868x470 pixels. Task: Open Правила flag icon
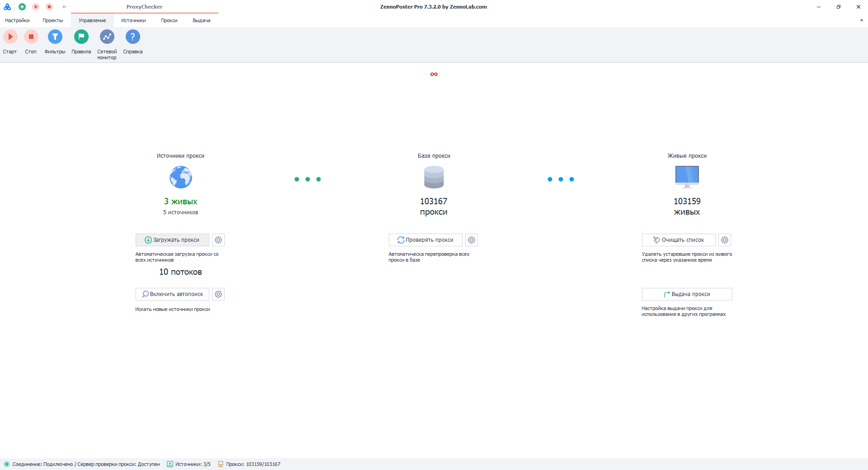(x=81, y=37)
